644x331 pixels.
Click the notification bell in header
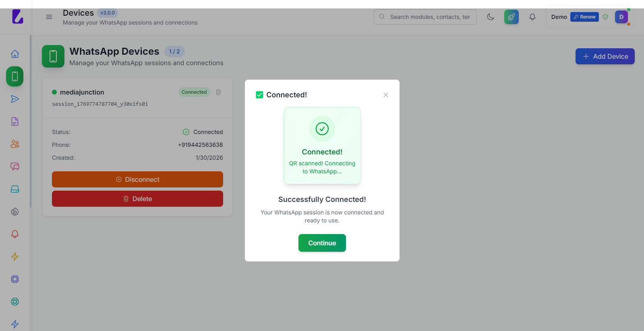click(x=532, y=17)
